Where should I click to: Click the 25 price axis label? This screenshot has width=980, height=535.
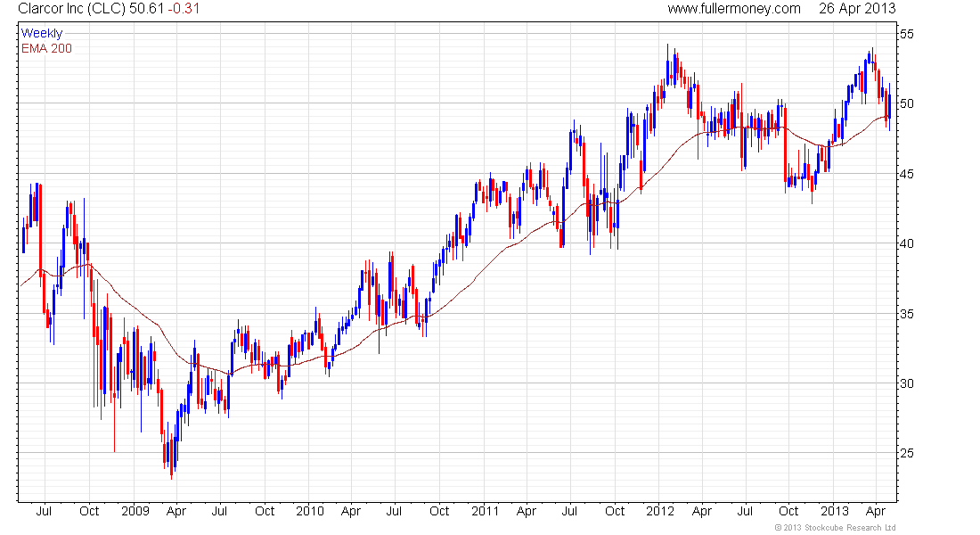pos(906,453)
